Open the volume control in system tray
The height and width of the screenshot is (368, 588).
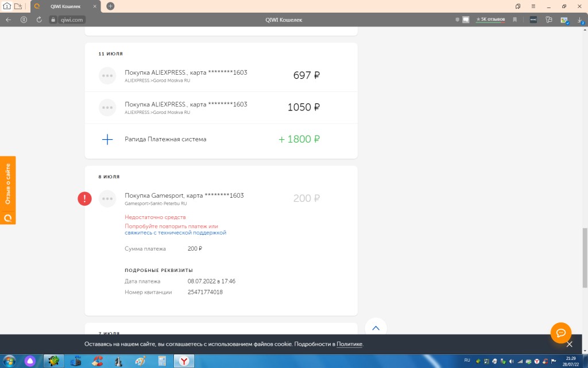click(x=512, y=361)
